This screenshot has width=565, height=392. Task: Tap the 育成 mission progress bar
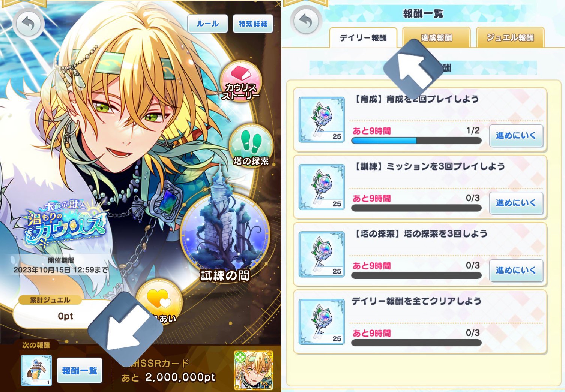[416, 141]
